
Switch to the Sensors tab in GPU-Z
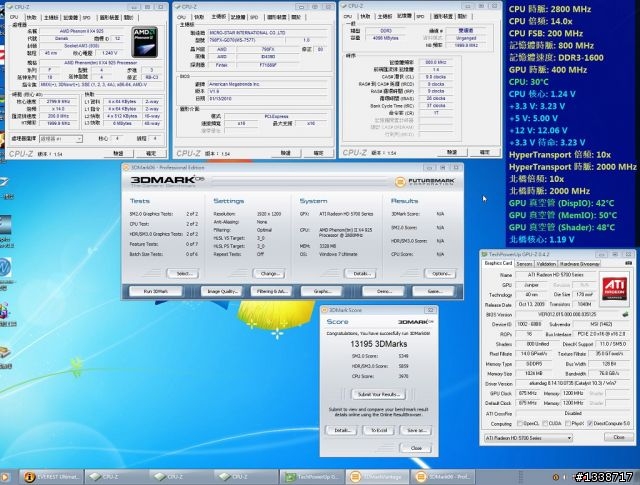point(524,264)
